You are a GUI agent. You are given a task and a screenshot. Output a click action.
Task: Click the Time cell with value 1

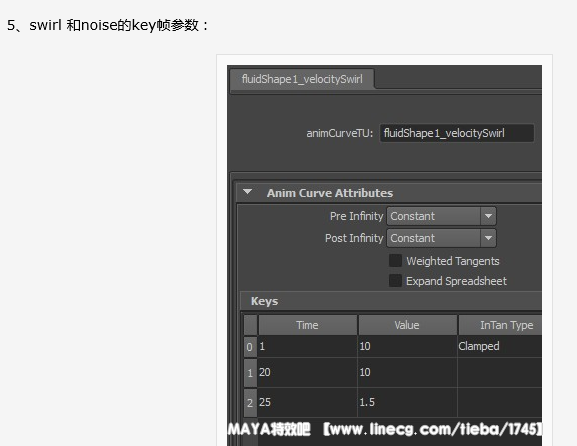point(307,346)
